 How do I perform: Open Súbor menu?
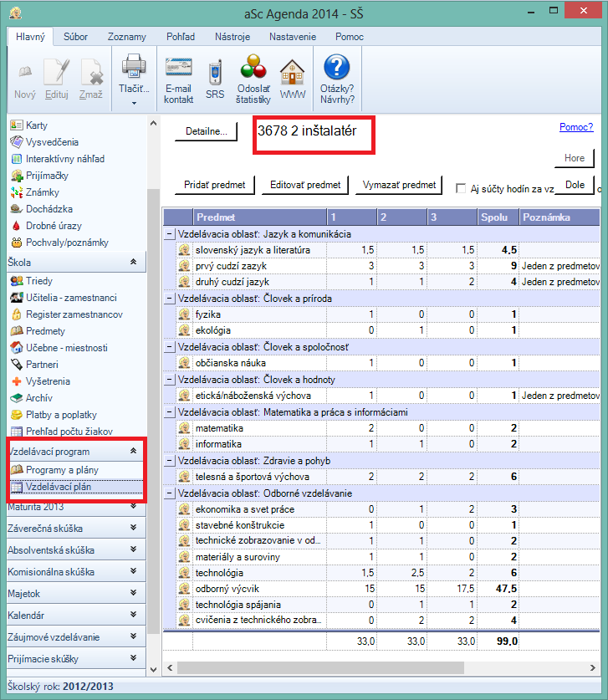(75, 37)
